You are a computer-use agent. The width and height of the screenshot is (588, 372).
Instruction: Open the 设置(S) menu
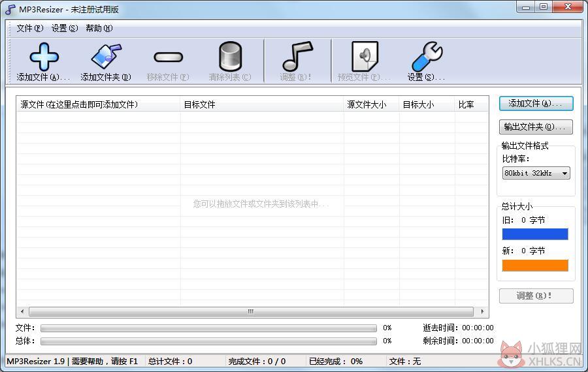tap(65, 28)
